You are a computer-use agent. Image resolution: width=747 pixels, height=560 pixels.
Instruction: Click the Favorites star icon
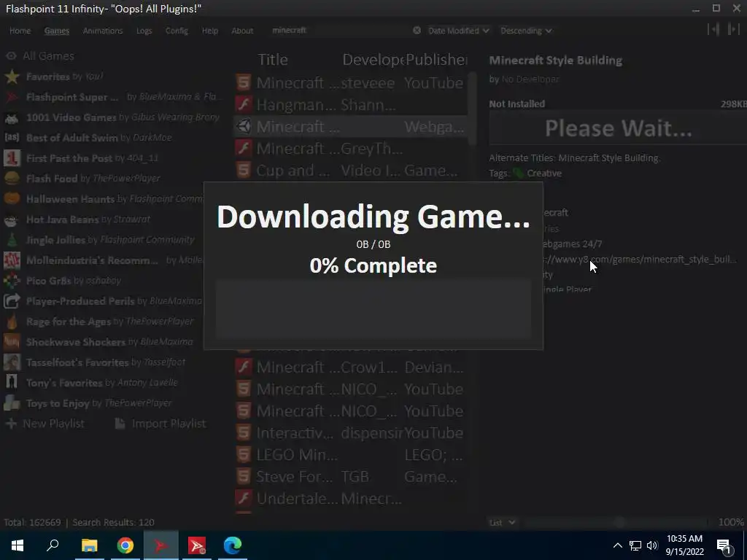tap(12, 76)
